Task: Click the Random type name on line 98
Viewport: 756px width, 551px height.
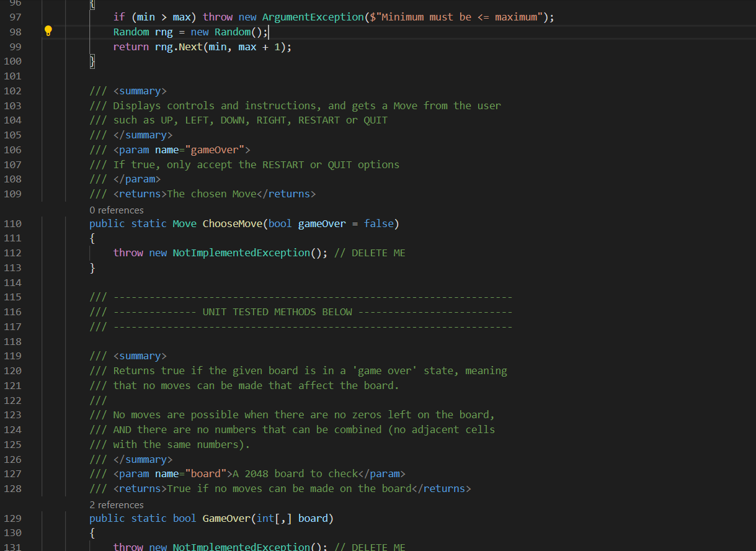Action: coord(130,31)
